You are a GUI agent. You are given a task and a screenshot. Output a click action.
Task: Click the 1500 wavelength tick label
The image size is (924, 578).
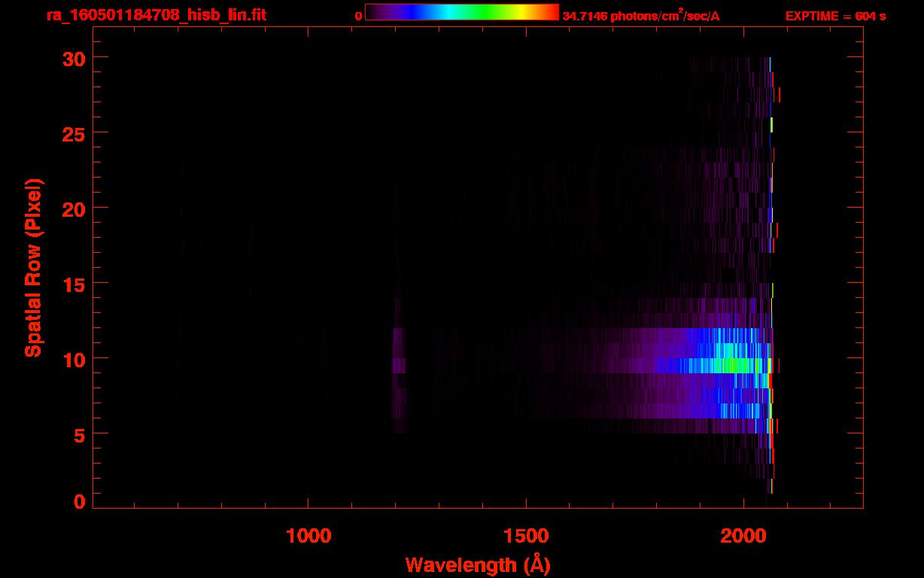point(526,536)
